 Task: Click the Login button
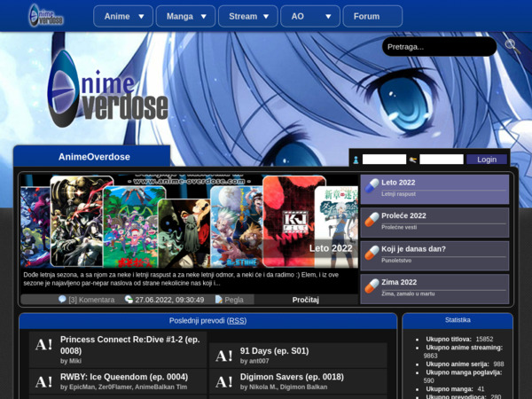pyautogui.click(x=487, y=160)
